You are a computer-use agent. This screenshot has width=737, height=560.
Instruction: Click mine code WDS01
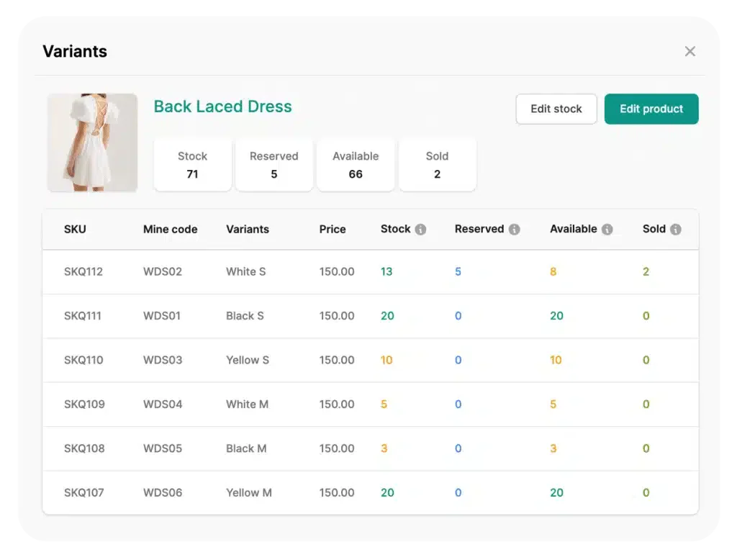point(162,316)
